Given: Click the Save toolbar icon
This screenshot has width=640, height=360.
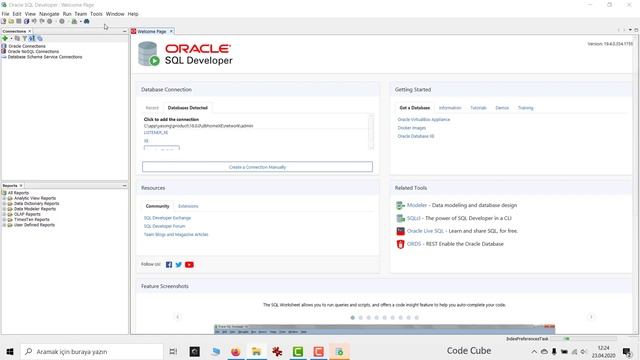Looking at the screenshot, I should [19, 21].
